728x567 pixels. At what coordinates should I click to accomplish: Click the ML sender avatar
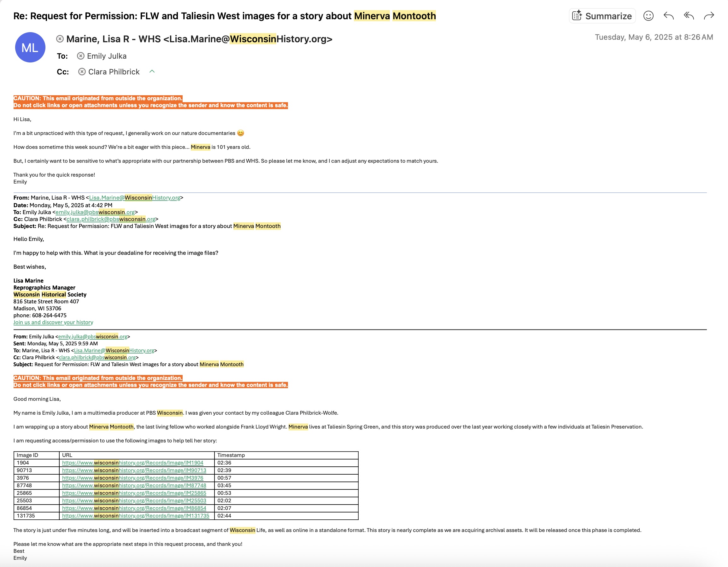pos(30,47)
